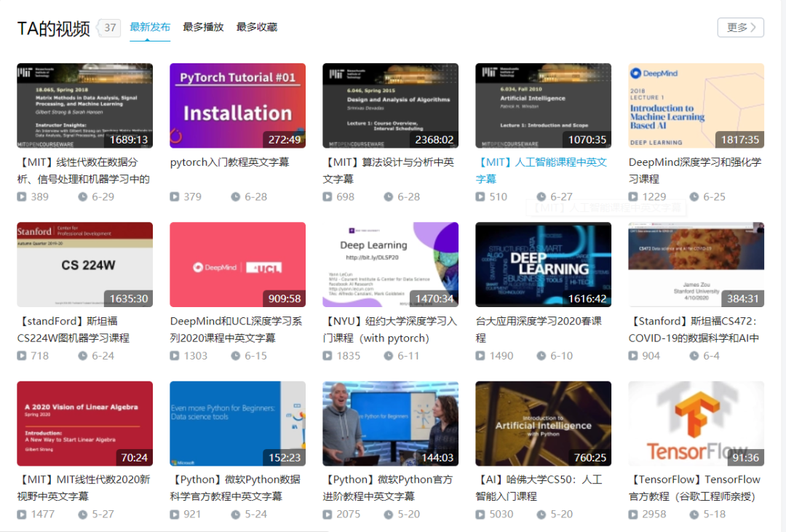Open title link DeepMind和UCL深度学习系列2020课程
Screen dimensions: 786x532
(x=236, y=330)
